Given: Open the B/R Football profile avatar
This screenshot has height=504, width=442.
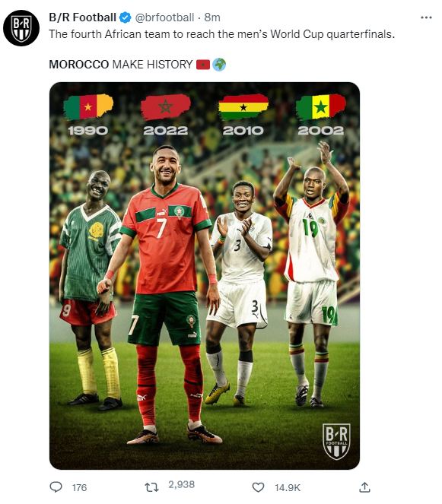Looking at the screenshot, I should coord(21,28).
